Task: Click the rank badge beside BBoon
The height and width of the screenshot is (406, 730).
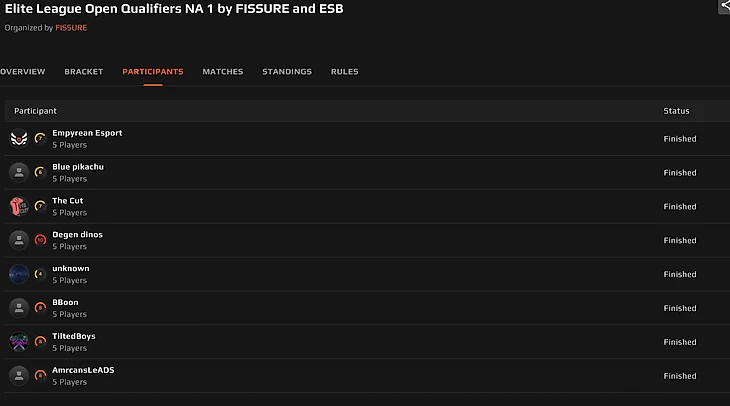Action: 40,308
